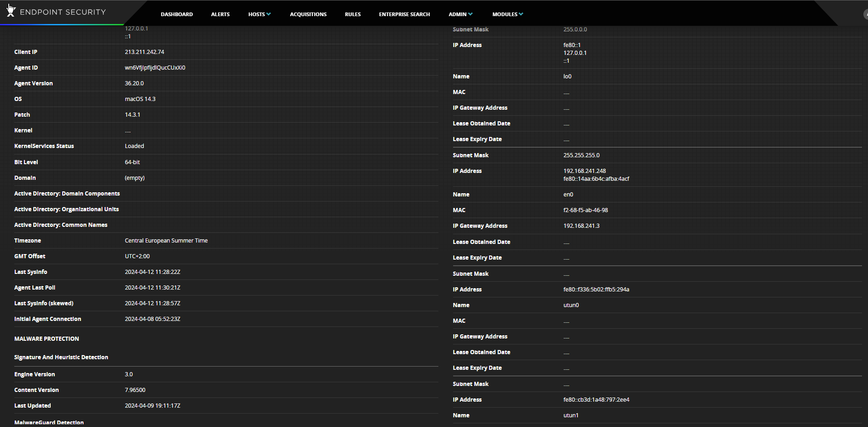Open the Acquisitions page

click(x=308, y=14)
